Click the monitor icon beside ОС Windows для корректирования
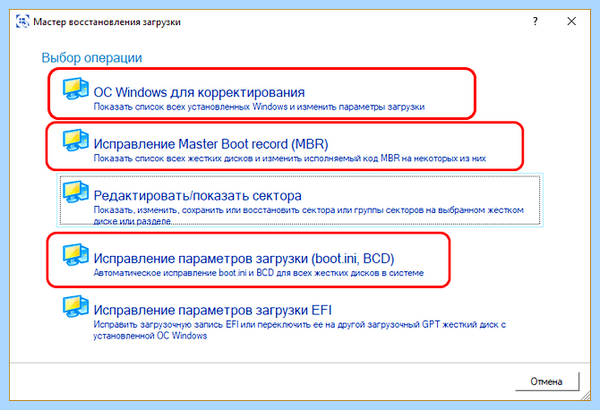The height and width of the screenshot is (410, 600). point(75,88)
